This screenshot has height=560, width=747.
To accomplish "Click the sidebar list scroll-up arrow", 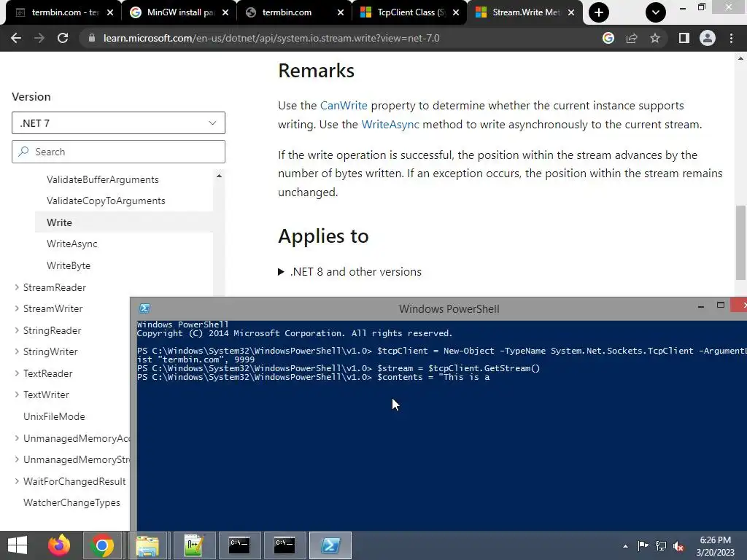I will click(219, 176).
